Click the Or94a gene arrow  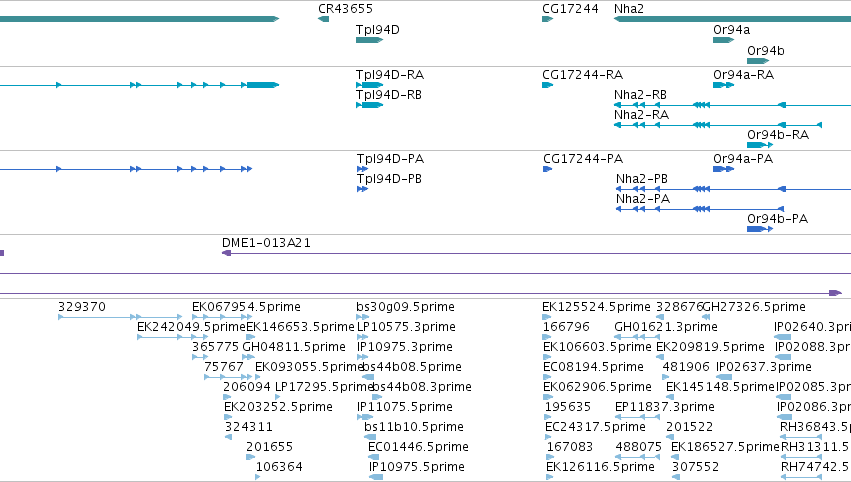coord(723,40)
